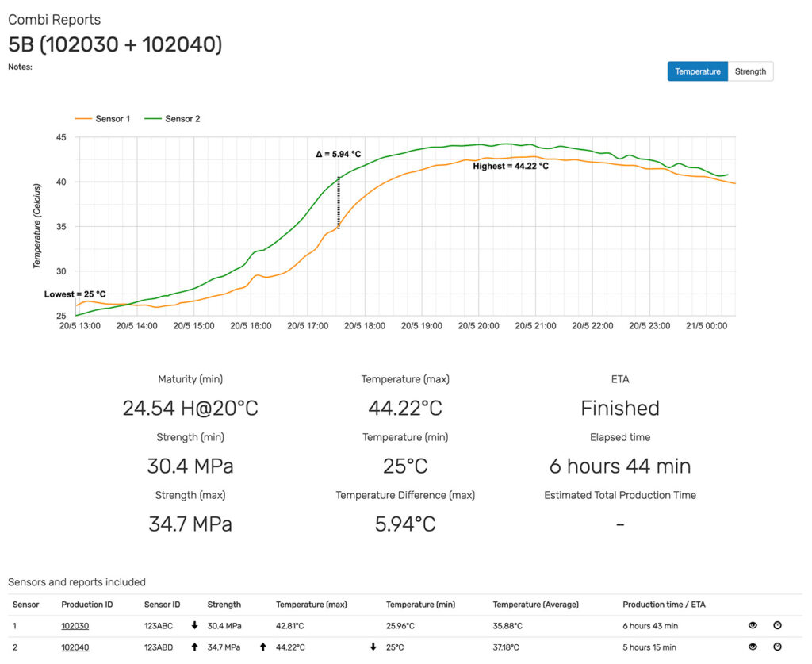Viewport: 812px width, 664px height.
Task: Click the Lowest = 25 °C chart annotation
Action: pos(75,294)
